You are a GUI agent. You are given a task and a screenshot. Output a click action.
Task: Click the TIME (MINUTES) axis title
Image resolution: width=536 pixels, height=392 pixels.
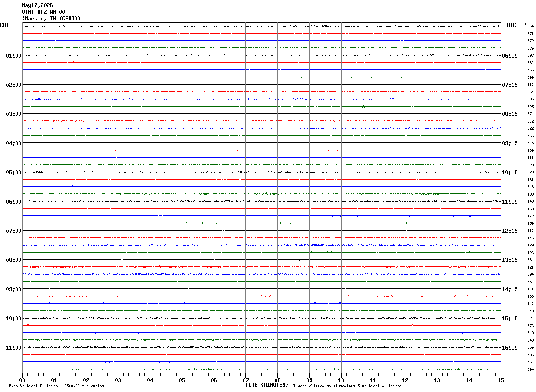pos(267,385)
